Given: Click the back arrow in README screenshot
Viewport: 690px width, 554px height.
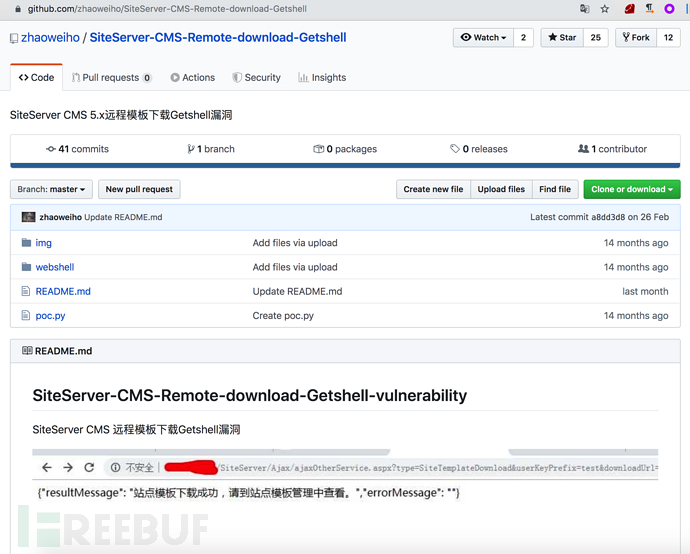Looking at the screenshot, I should [47, 467].
